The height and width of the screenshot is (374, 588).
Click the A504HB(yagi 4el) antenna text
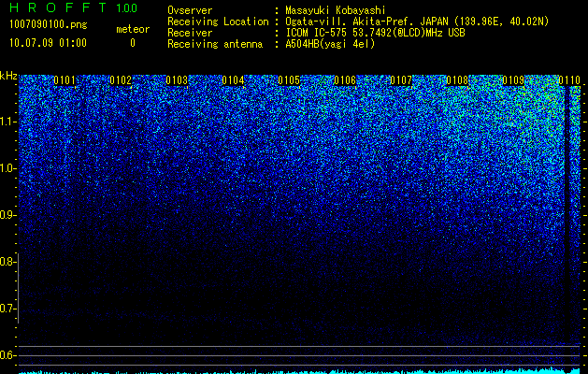click(330, 44)
